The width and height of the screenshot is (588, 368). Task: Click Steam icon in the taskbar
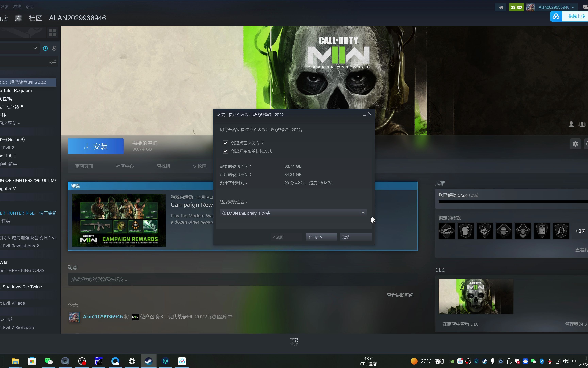coord(149,361)
